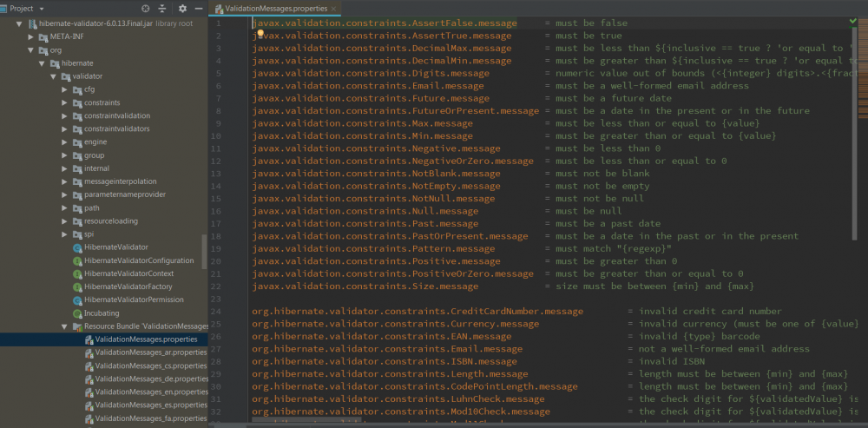Image resolution: width=868 pixels, height=428 pixels.
Task: Select the ValidationMessages.properties editor tab
Action: tap(275, 9)
